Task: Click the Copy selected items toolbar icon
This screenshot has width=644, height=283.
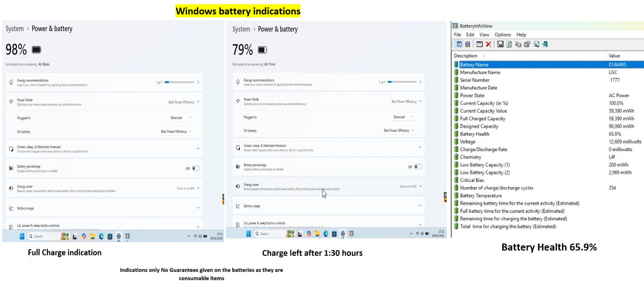Action: (518, 44)
